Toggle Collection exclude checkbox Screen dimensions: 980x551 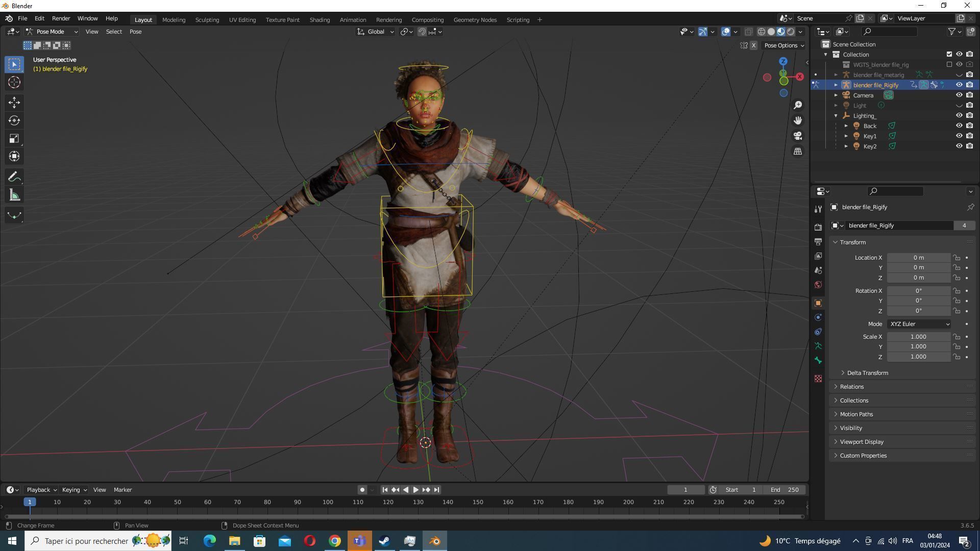tap(949, 55)
